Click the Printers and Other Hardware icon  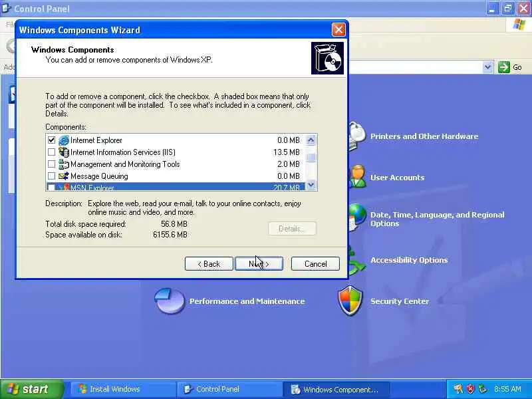coord(357,136)
